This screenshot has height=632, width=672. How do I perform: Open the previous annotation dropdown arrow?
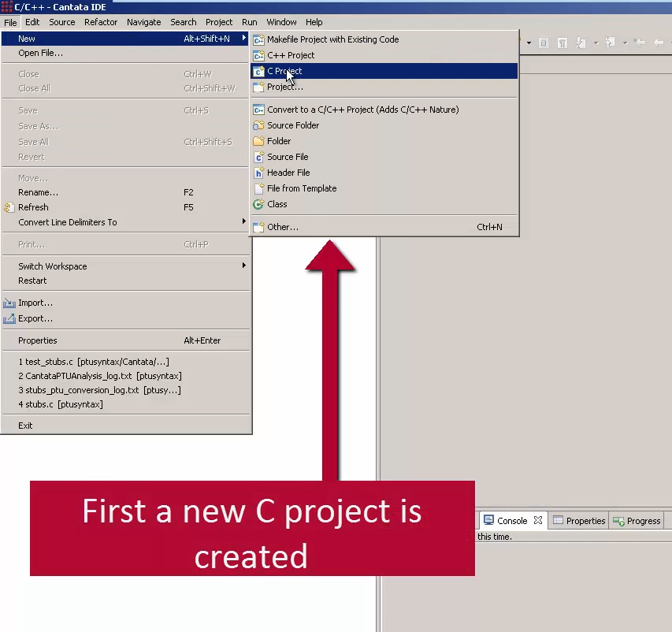(625, 43)
